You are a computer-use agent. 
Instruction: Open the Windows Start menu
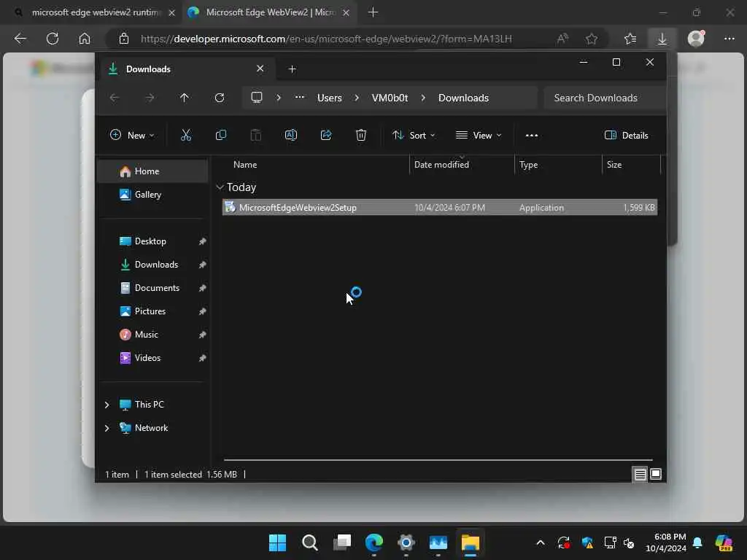tap(277, 542)
